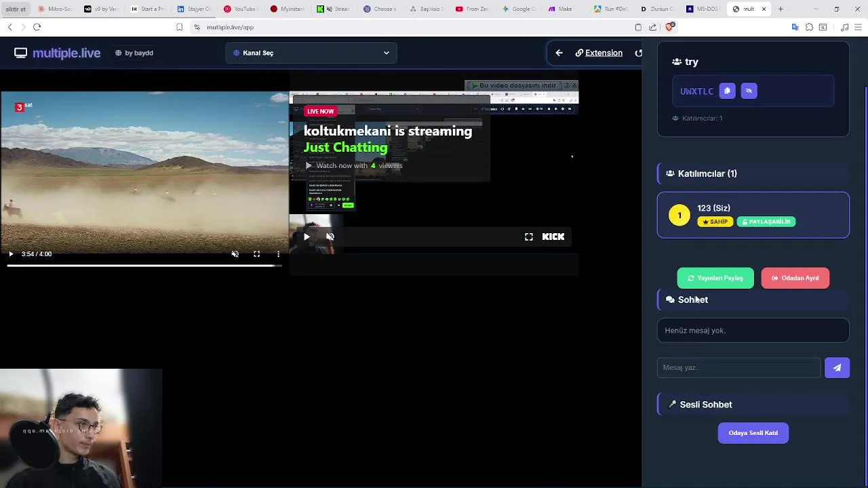868x488 pixels.
Task: Click the Odadan Ayrıl button
Action: pyautogui.click(x=795, y=278)
